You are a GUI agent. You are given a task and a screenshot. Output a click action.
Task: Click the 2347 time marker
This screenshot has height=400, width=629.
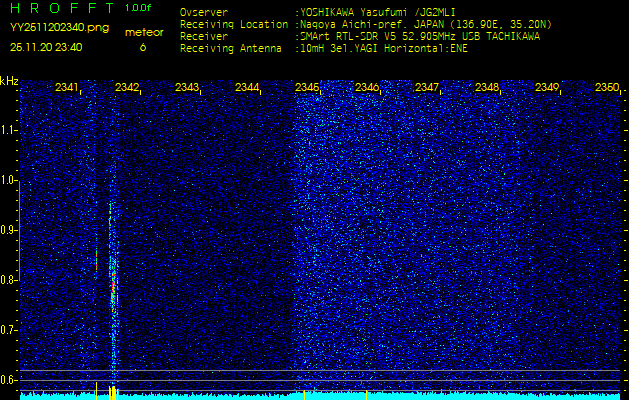point(427,87)
